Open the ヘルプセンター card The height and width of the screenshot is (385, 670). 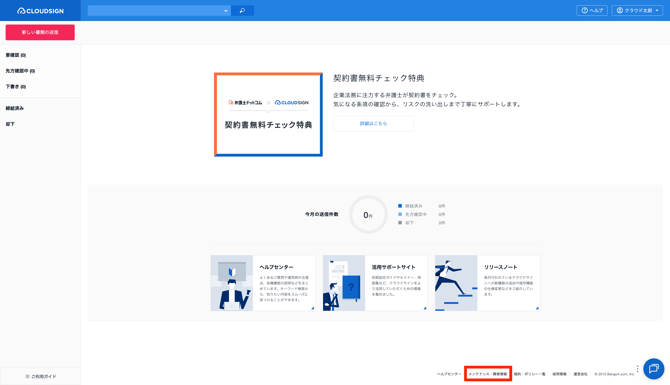[x=263, y=283]
